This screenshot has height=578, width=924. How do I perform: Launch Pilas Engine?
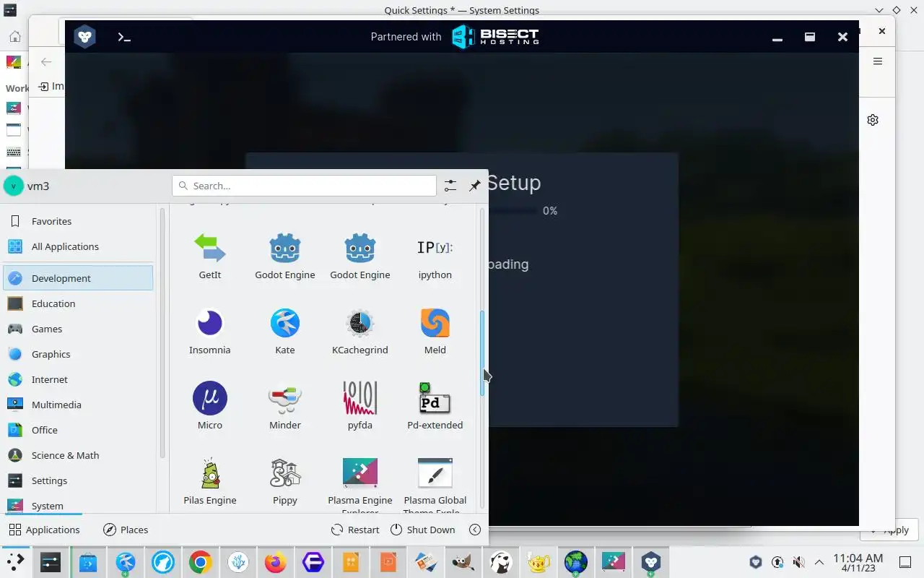(210, 482)
